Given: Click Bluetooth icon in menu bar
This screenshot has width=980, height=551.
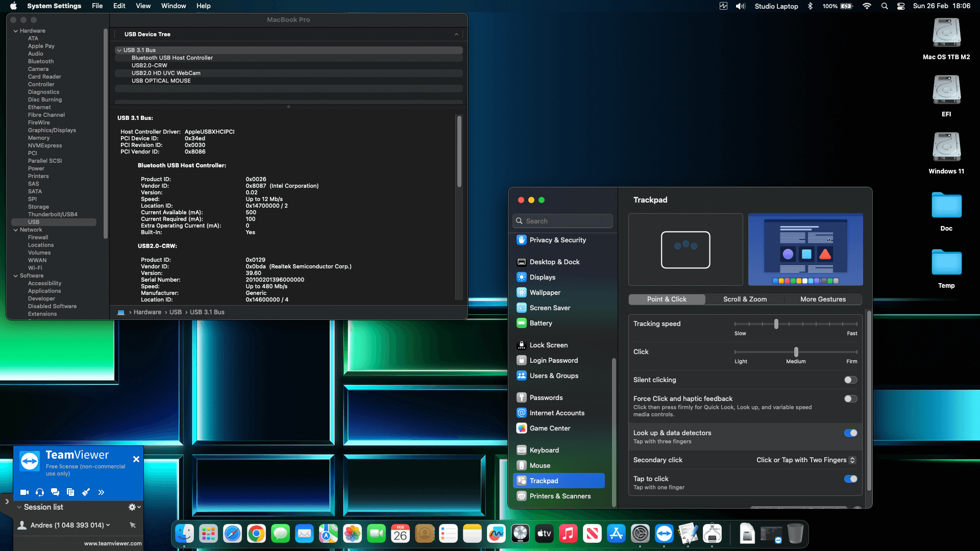Looking at the screenshot, I should (x=810, y=6).
